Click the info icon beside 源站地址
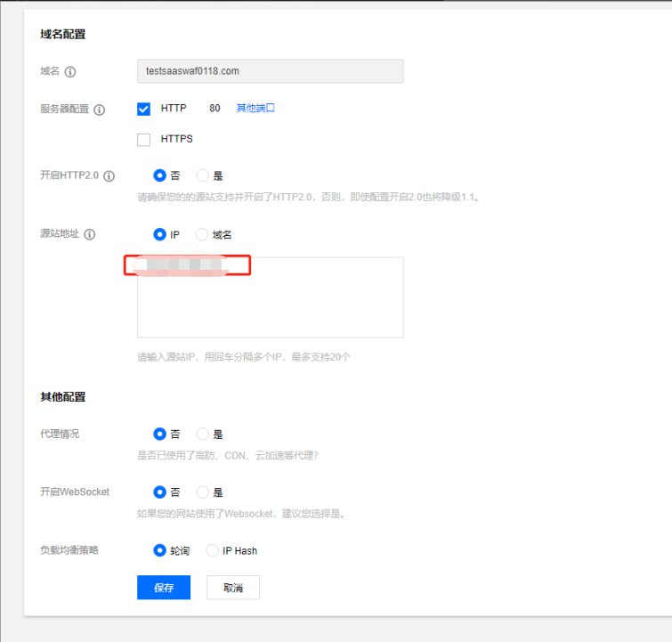Image resolution: width=672 pixels, height=642 pixels. pyautogui.click(x=90, y=234)
